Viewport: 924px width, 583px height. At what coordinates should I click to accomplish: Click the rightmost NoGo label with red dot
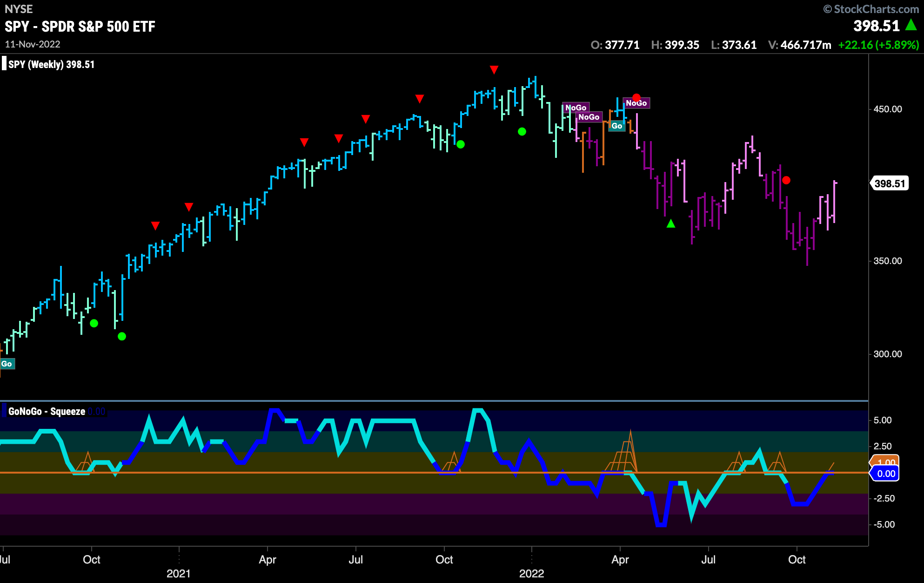click(x=636, y=103)
